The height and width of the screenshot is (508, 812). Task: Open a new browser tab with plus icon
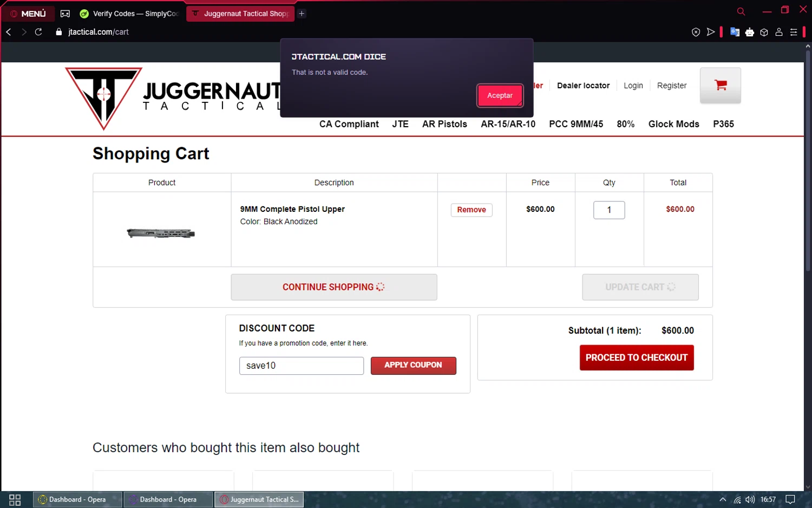(302, 14)
